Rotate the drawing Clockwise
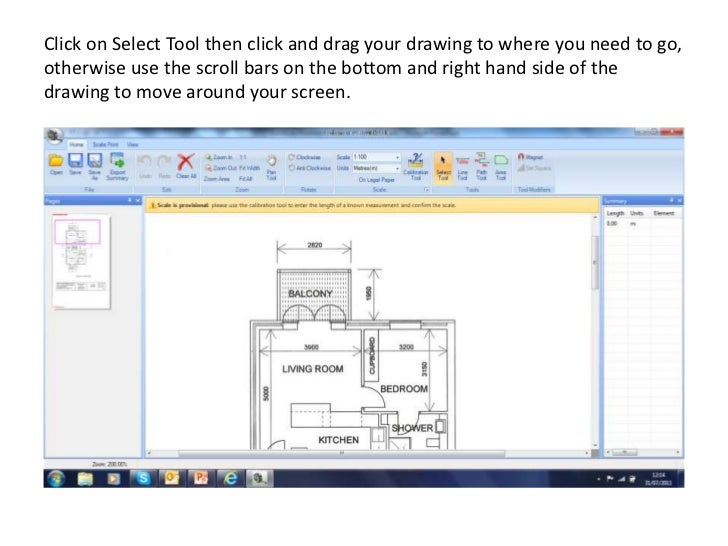The height and width of the screenshot is (546, 728). (x=305, y=157)
